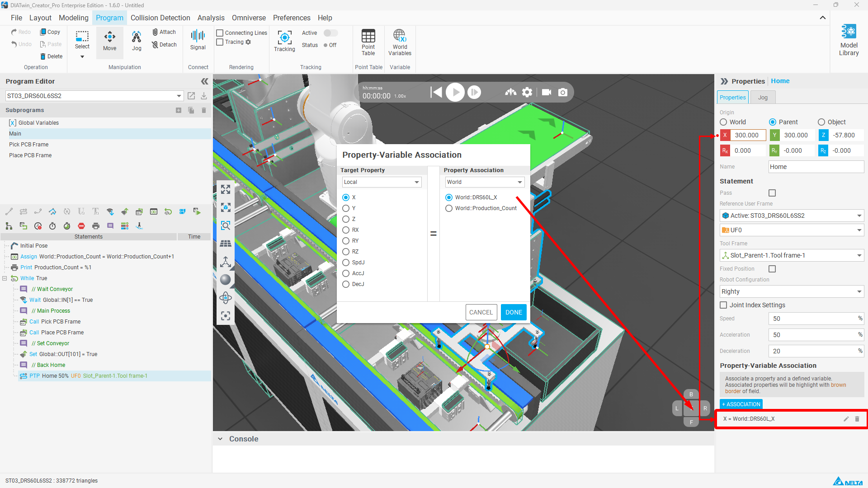
Task: Switch to the Jog properties tab
Action: point(763,98)
